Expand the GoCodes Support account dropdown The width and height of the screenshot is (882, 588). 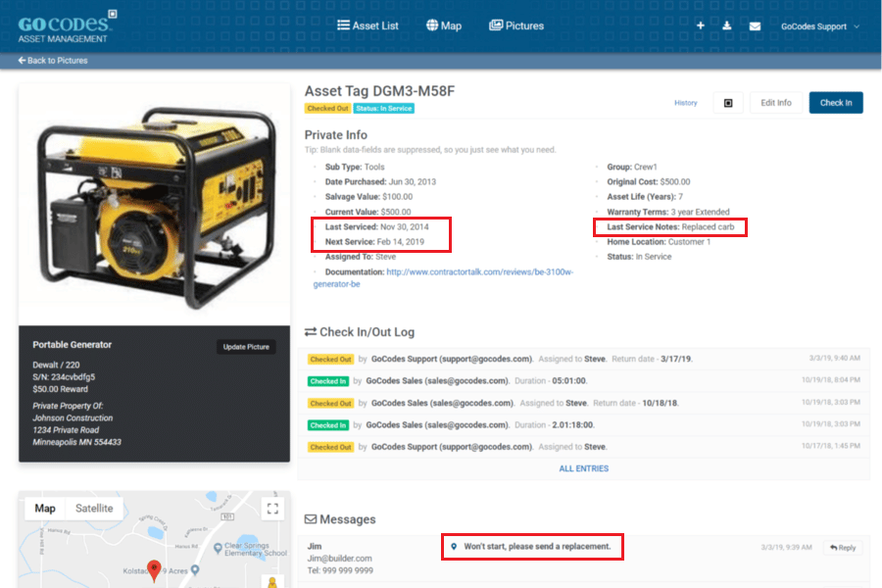point(819,26)
